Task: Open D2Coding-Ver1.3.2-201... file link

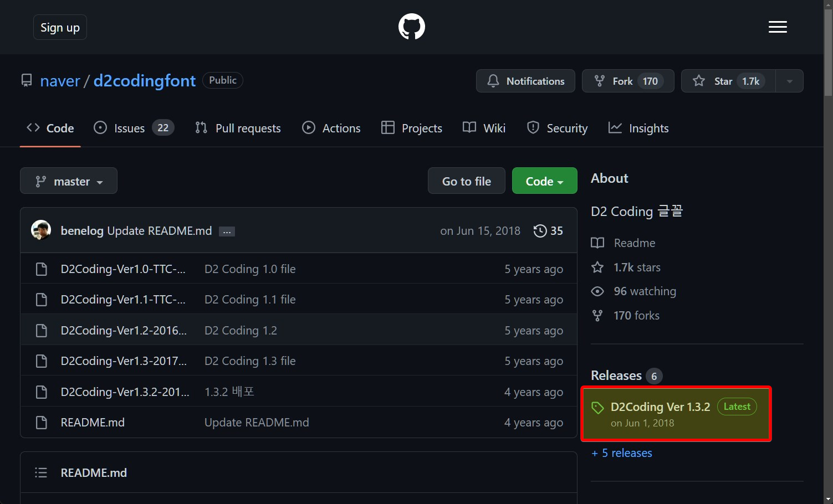Action: [x=125, y=392]
